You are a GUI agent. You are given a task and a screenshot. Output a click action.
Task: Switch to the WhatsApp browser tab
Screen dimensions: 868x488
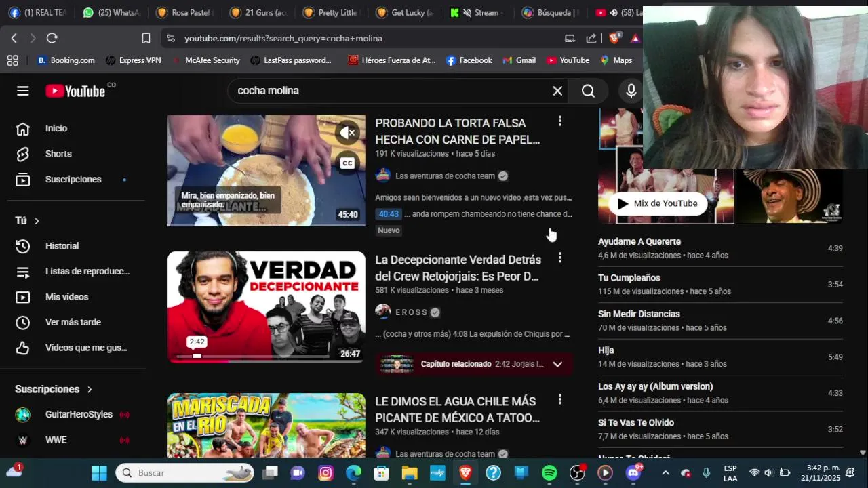[112, 12]
